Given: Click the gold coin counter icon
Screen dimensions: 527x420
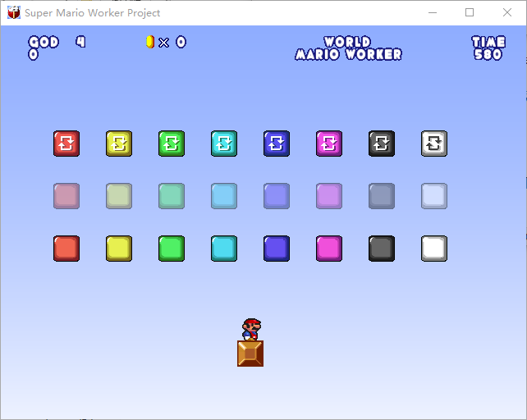Looking at the screenshot, I should 150,42.
